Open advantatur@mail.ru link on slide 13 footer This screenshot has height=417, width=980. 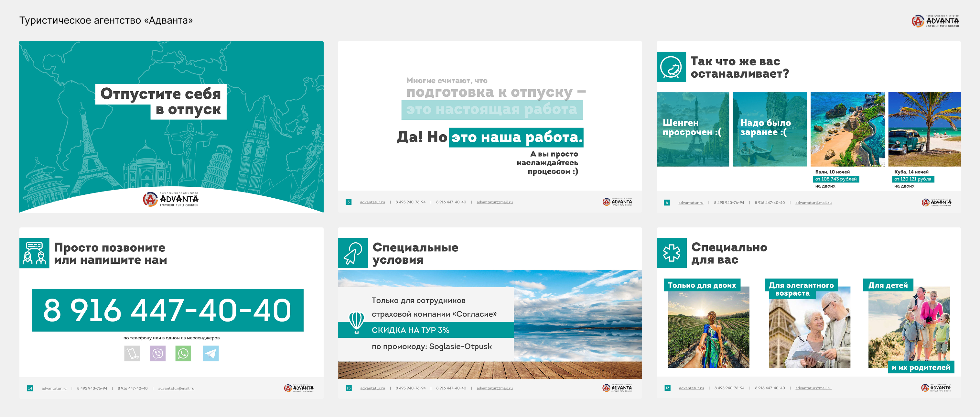pyautogui.click(x=813, y=388)
